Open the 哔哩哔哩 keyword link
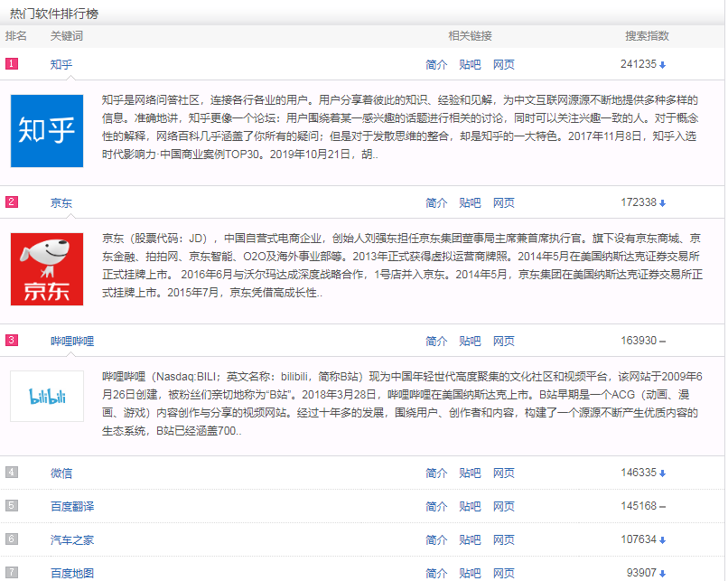 (x=72, y=341)
